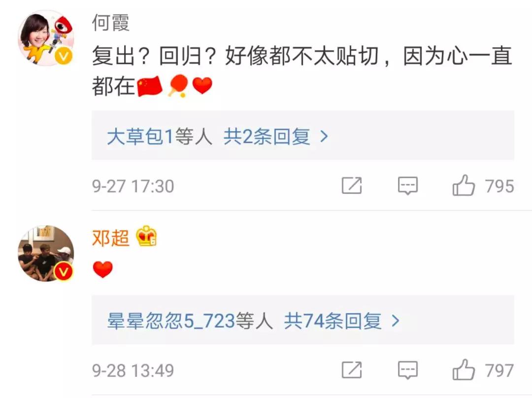This screenshot has width=532, height=398.
Task: View all replies via 共2条回复
Action: coord(266,137)
